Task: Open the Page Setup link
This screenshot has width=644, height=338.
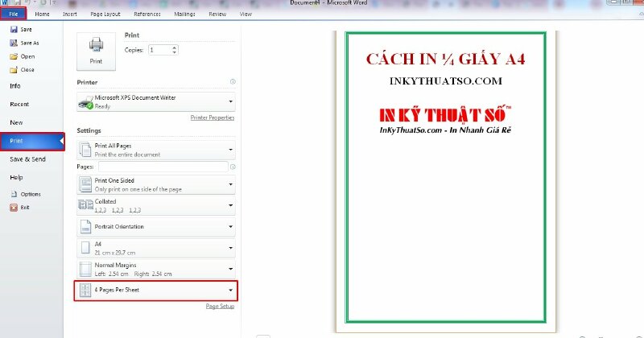Action: pos(220,307)
